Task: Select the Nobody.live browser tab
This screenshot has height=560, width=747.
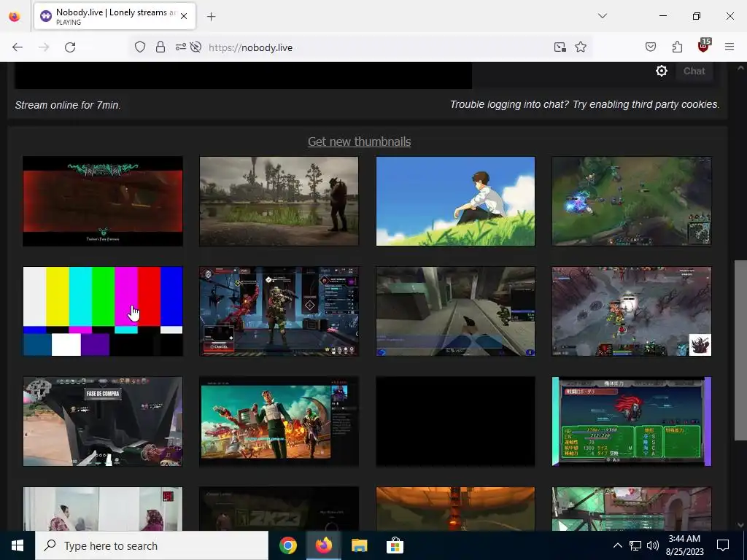Action: coord(115,16)
